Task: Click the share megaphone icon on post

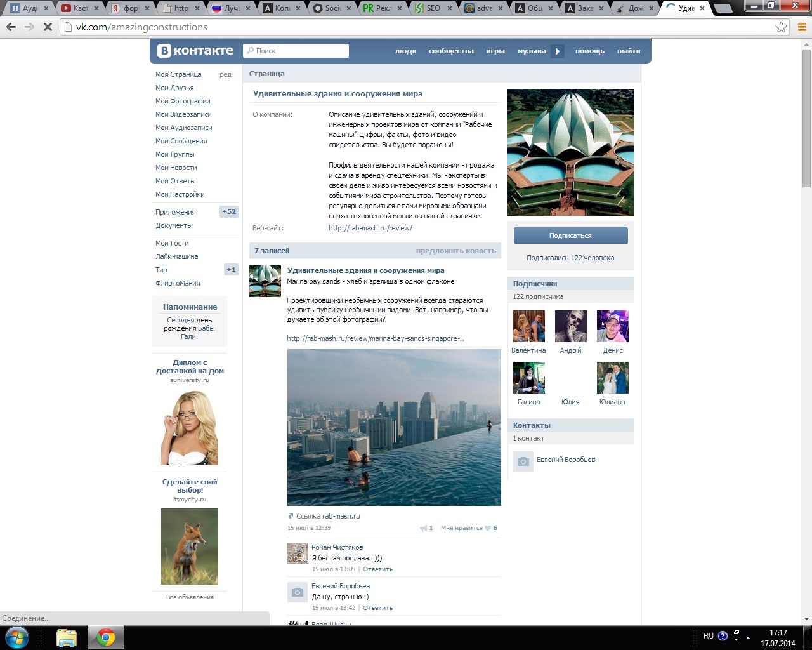Action: click(x=423, y=528)
